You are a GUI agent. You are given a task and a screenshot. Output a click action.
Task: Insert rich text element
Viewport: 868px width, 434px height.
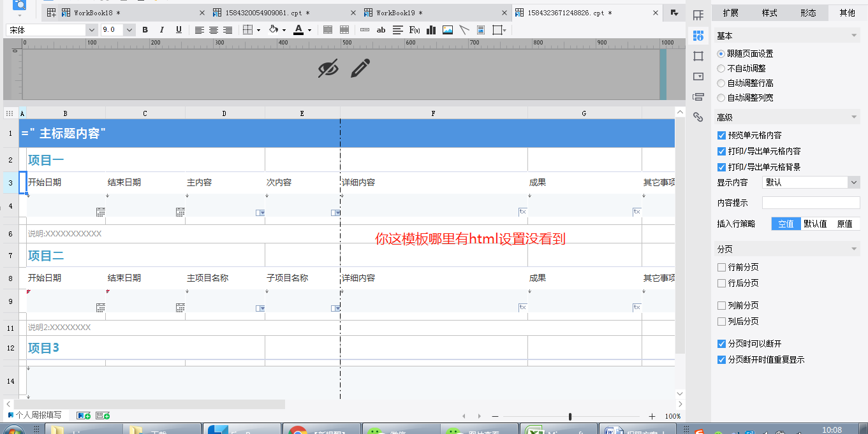[x=398, y=30]
